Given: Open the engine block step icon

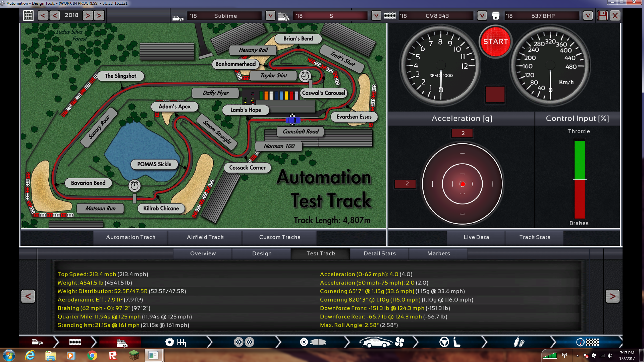Looking at the screenshot, I should tap(75, 342).
